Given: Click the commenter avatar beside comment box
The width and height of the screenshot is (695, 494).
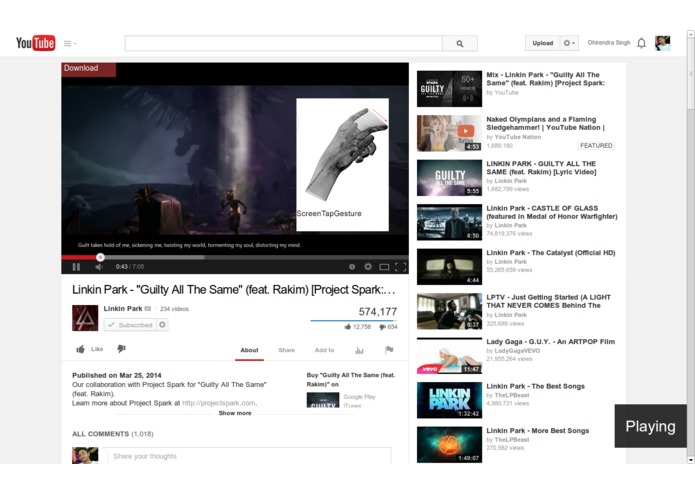Looking at the screenshot, I should [85, 455].
